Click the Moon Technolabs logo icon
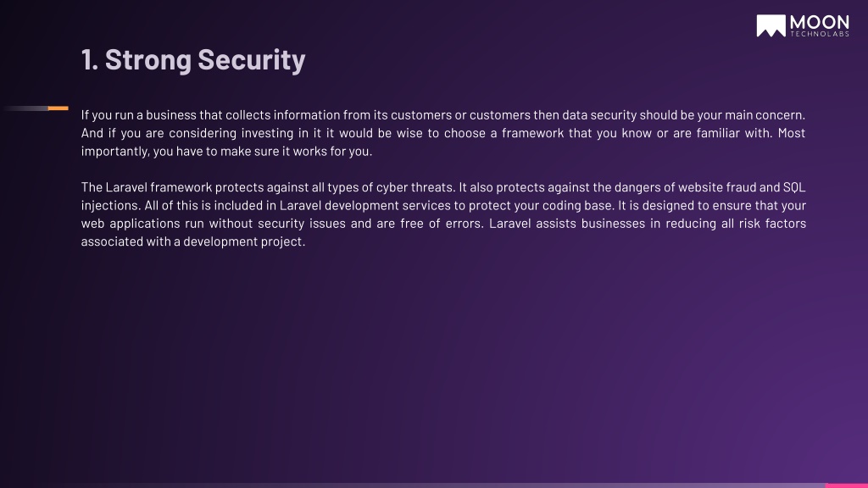The width and height of the screenshot is (868, 488). click(771, 25)
